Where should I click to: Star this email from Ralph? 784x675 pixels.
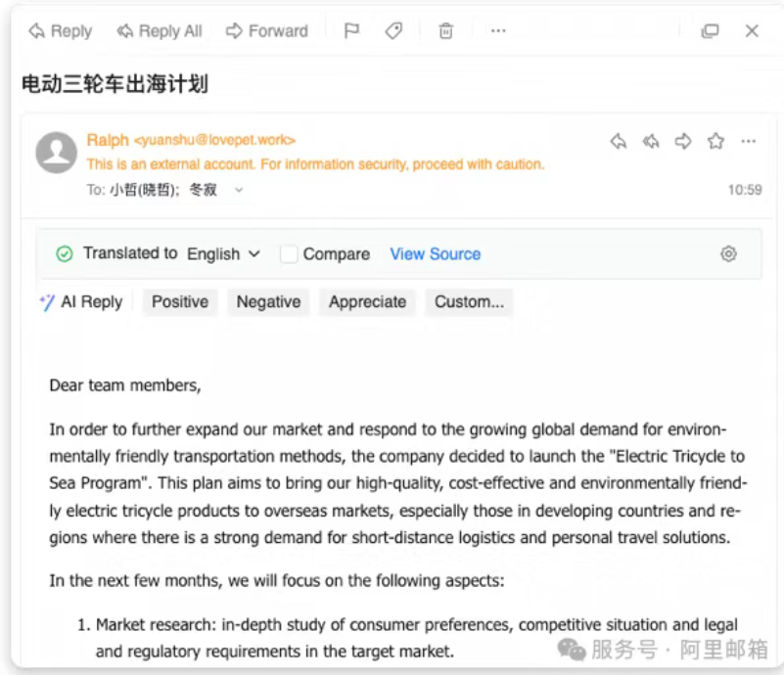click(715, 142)
